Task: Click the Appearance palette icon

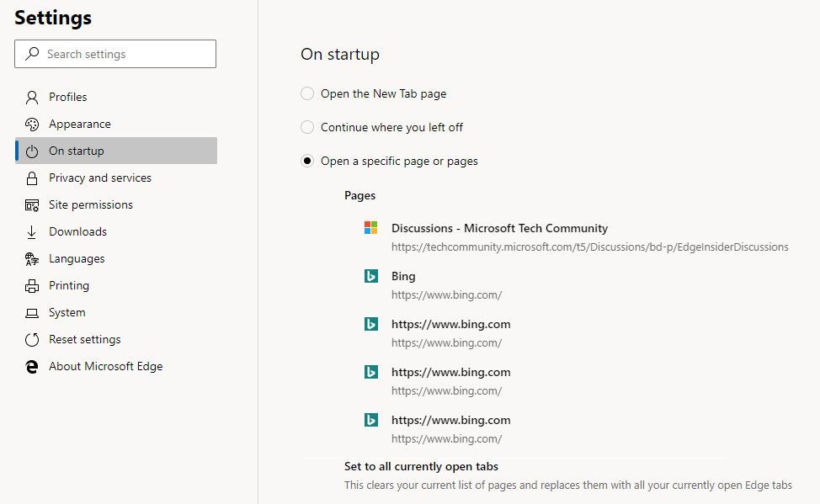Action: pyautogui.click(x=32, y=124)
